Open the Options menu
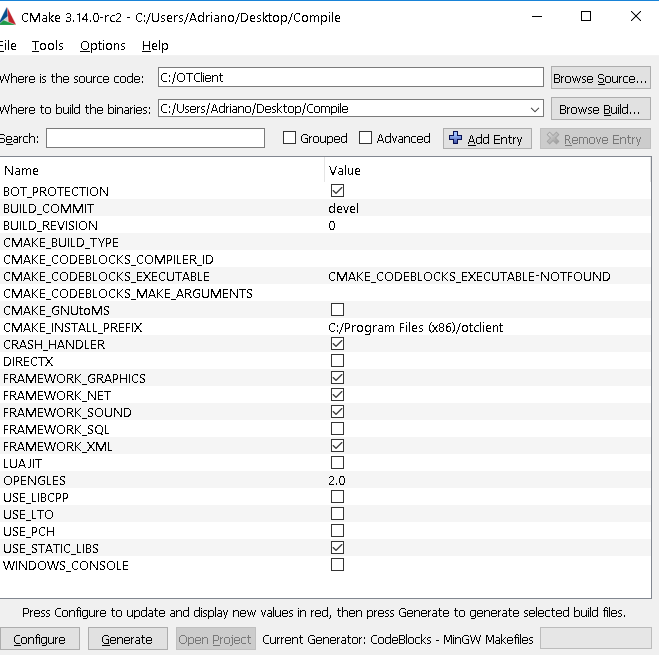This screenshot has width=659, height=655. (103, 45)
